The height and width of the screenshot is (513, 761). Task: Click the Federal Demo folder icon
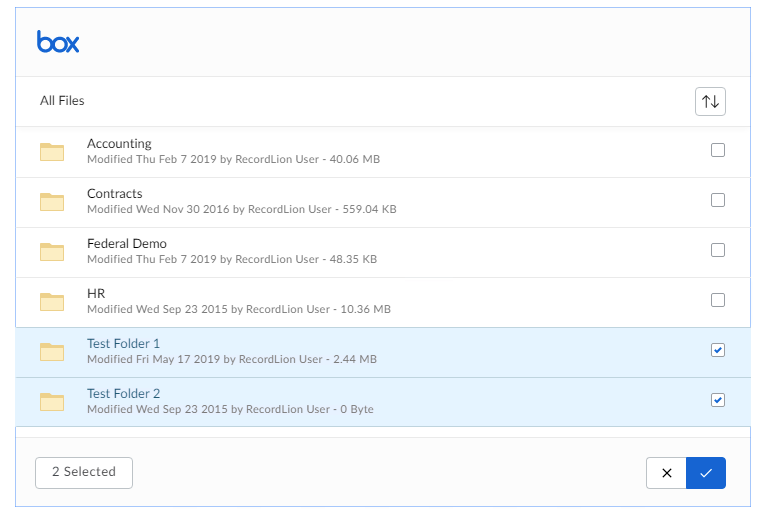[52, 252]
